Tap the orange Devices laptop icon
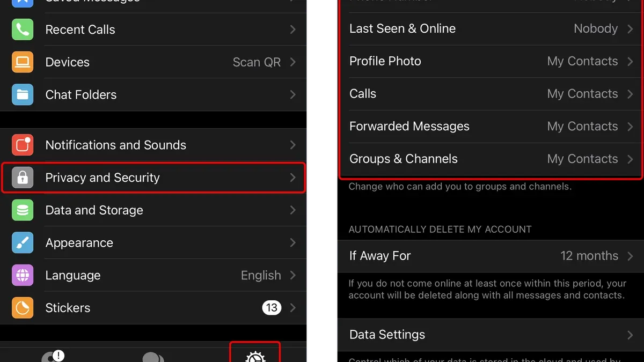This screenshot has height=362, width=644. click(x=23, y=62)
